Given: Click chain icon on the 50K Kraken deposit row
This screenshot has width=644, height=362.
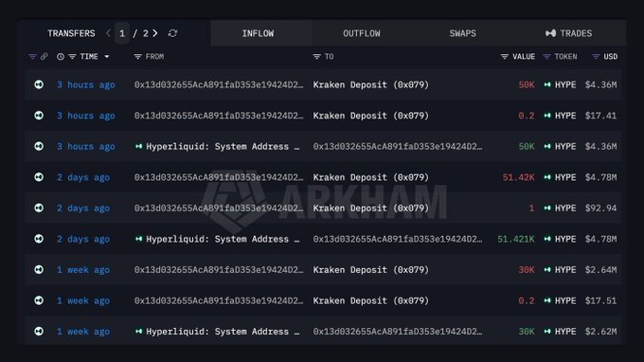Looking at the screenshot, I should [x=39, y=84].
